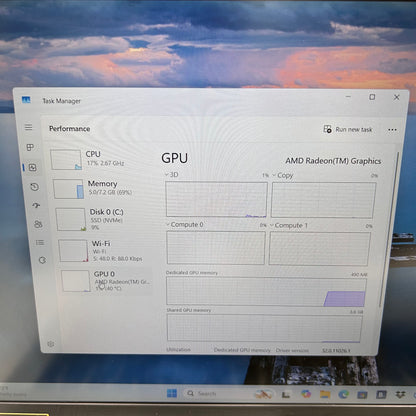This screenshot has width=416, height=416.
Task: Click the Driver version label
Action: 292,350
